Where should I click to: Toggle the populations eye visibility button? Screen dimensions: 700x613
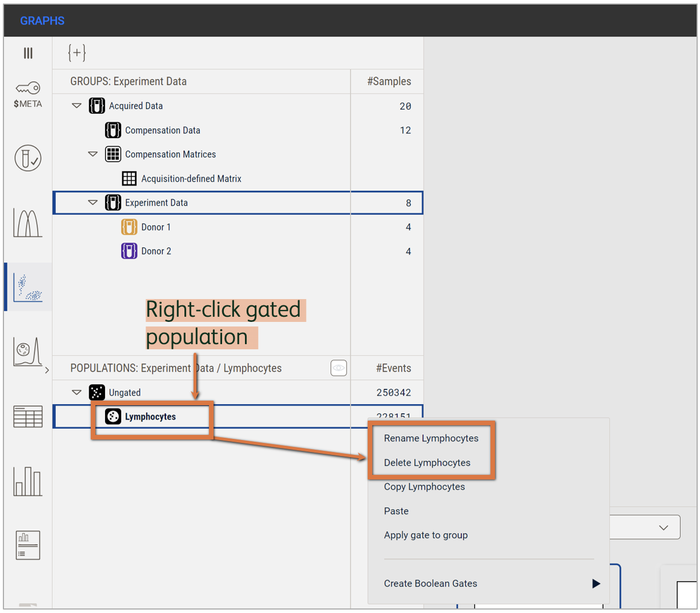click(x=339, y=368)
